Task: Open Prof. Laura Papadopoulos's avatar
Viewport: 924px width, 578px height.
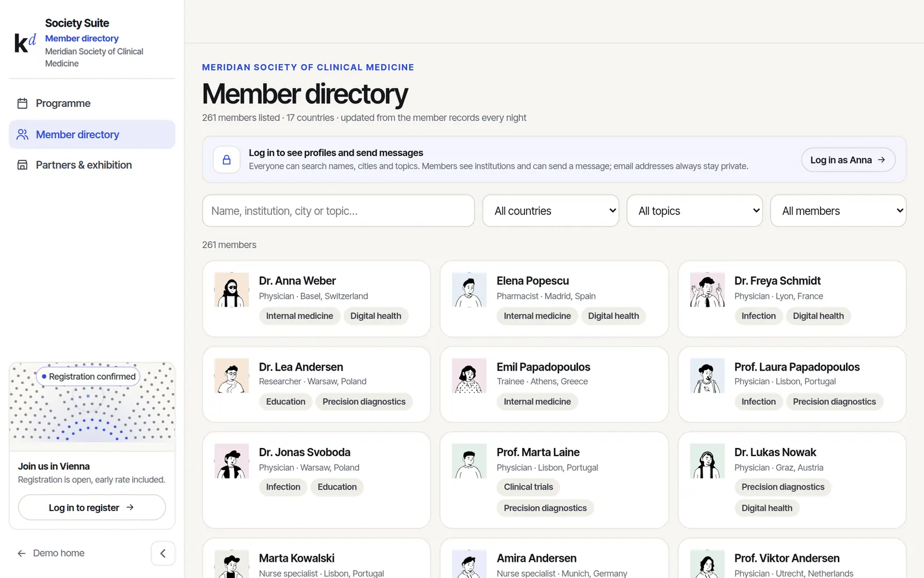Action: 707,376
